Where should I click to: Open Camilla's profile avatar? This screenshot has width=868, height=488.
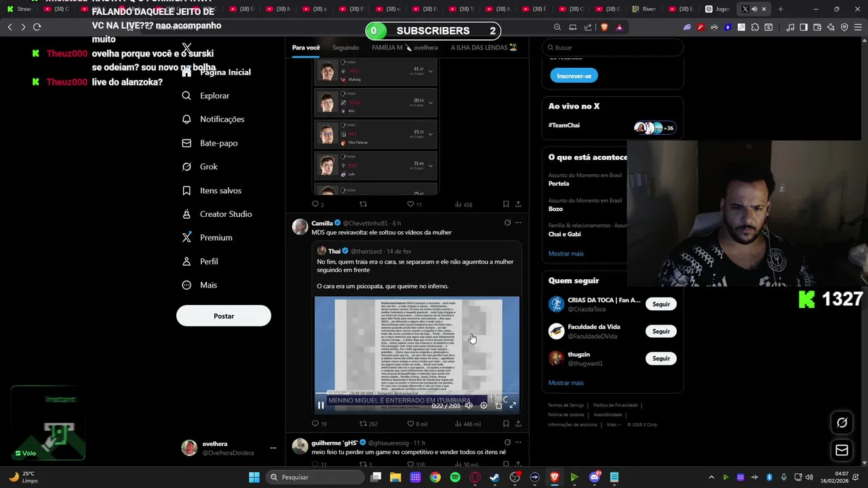pyautogui.click(x=300, y=226)
